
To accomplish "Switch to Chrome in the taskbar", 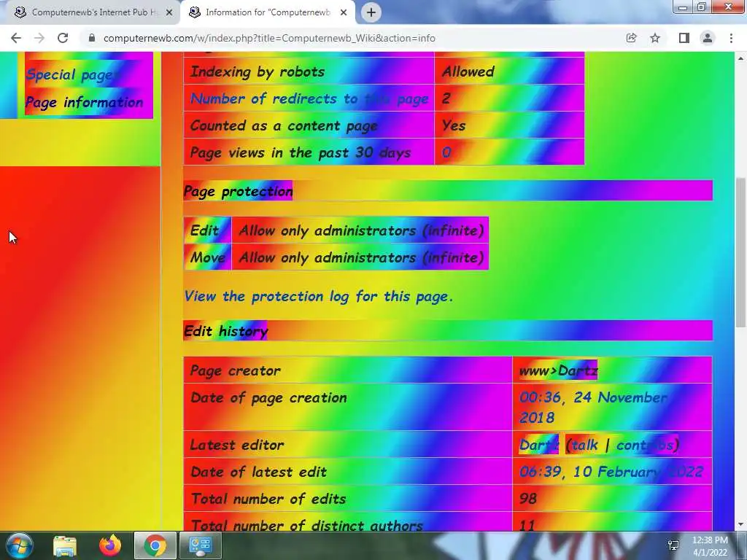I will point(155,545).
